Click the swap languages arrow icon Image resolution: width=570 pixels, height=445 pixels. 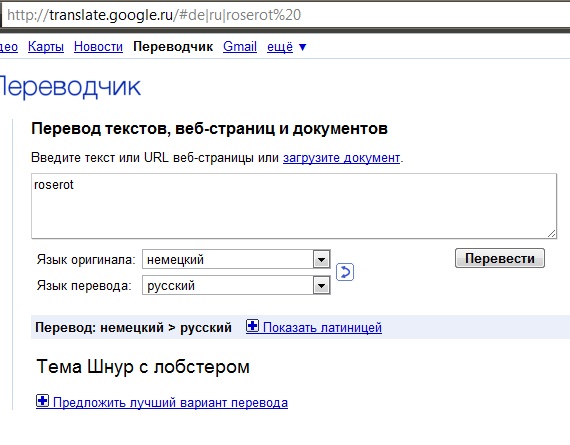(345, 272)
